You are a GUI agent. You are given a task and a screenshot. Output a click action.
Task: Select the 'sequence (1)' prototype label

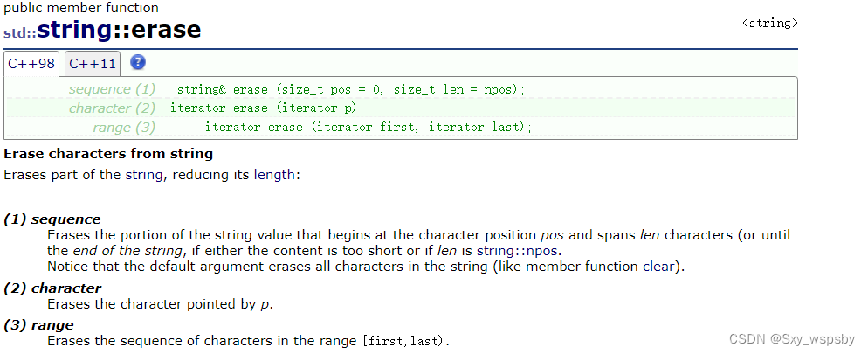point(112,89)
